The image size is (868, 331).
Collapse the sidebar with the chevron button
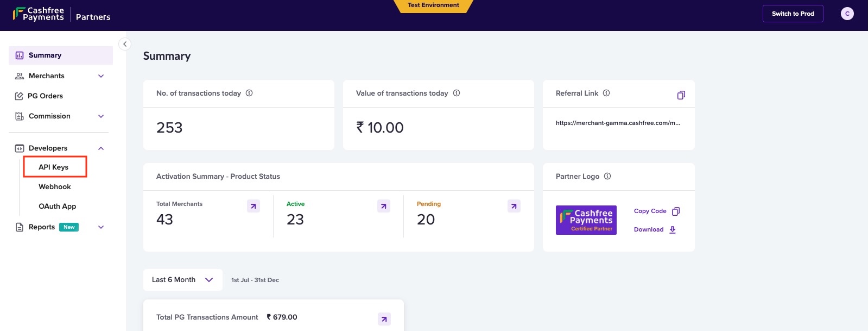click(125, 44)
